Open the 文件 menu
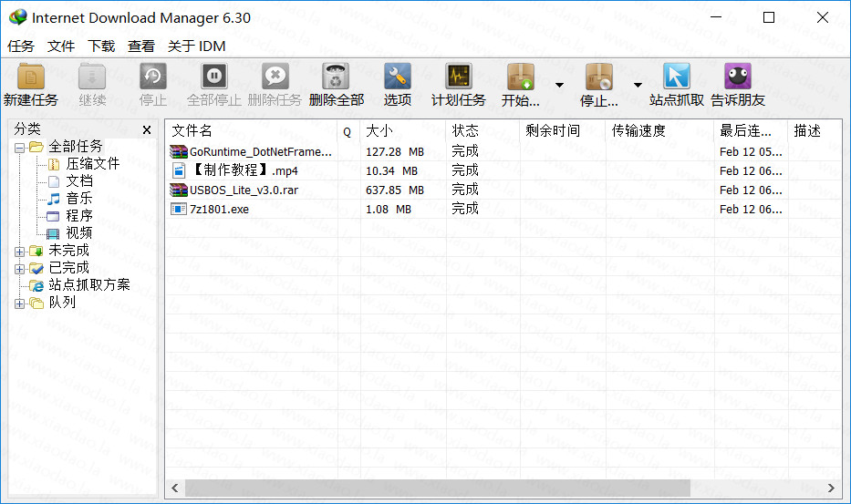 [x=61, y=46]
